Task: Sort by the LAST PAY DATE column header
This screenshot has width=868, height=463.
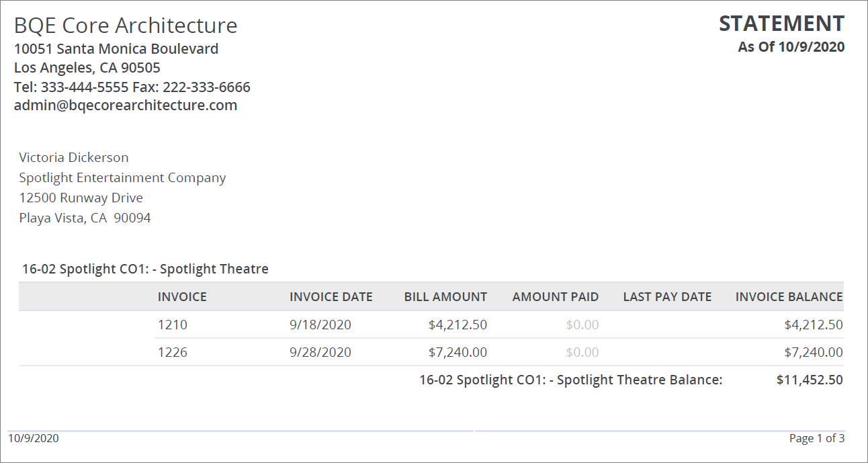Action: pyautogui.click(x=666, y=296)
